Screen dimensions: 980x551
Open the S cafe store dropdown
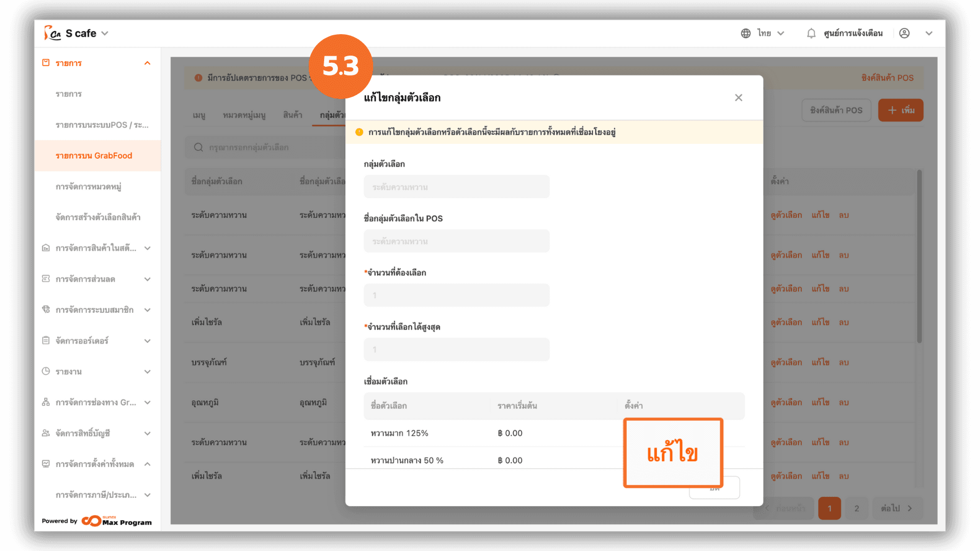[87, 33]
